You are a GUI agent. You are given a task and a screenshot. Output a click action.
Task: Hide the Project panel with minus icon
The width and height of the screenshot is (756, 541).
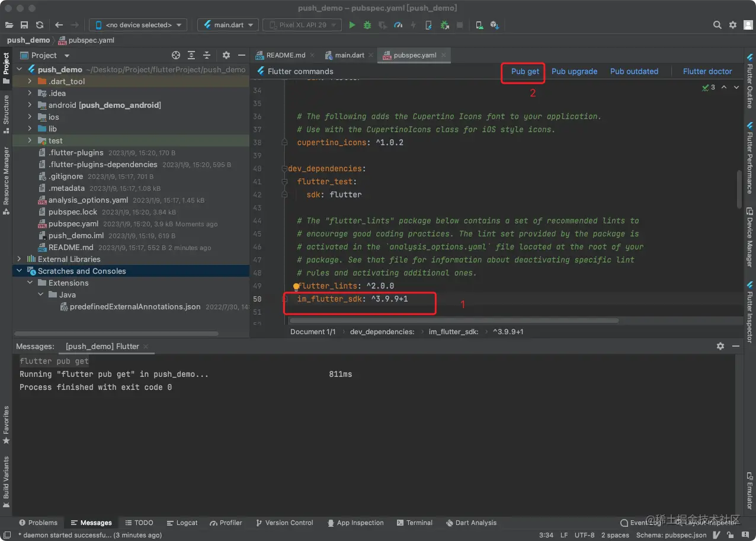click(241, 55)
